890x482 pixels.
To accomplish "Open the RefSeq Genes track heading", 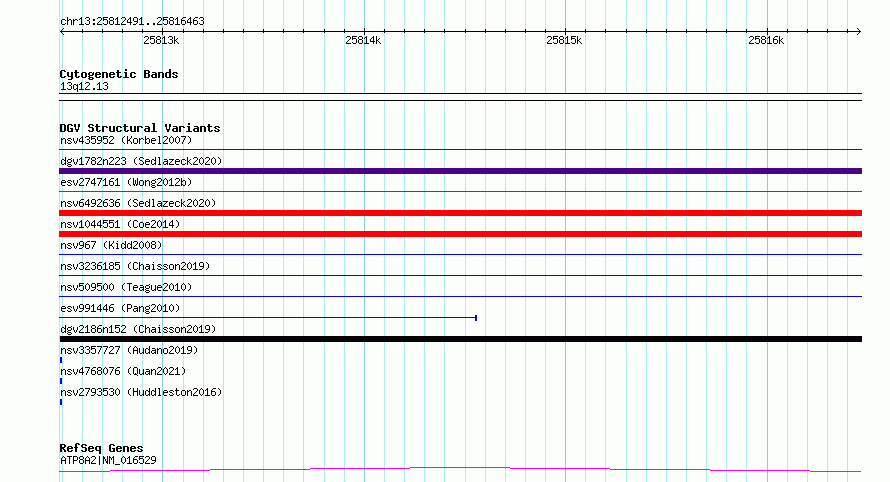I will 101,448.
